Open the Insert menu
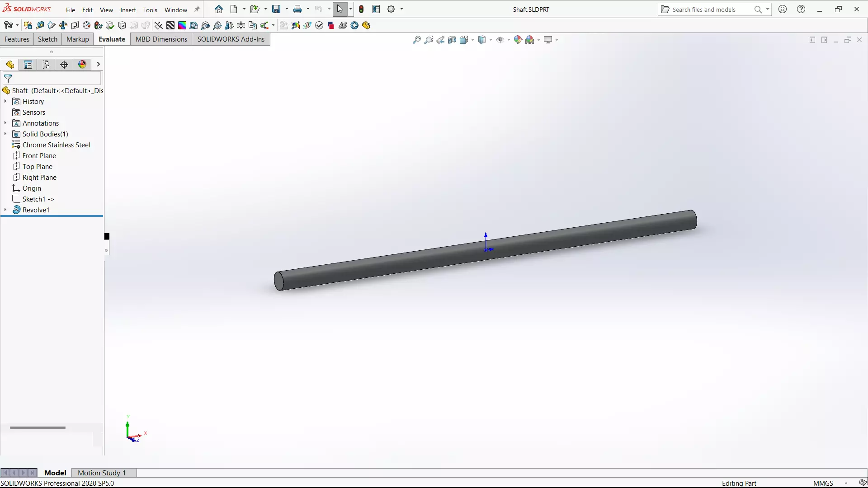 coord(128,9)
